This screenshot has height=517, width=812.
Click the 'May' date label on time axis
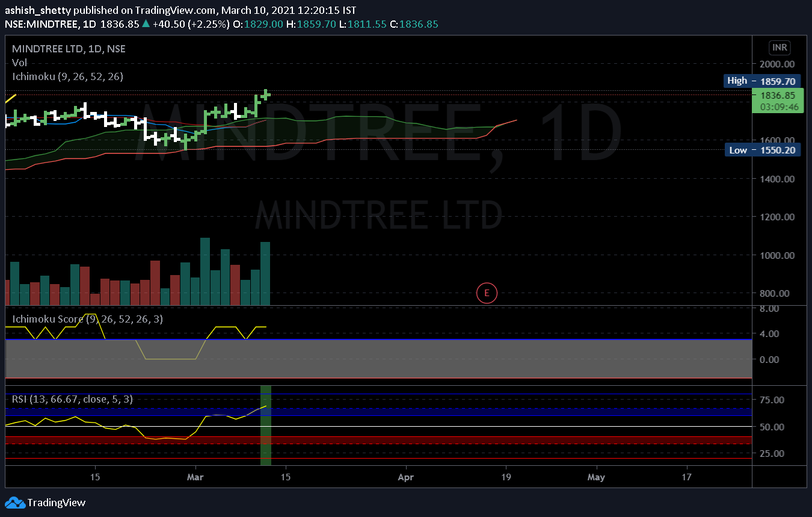click(x=596, y=477)
